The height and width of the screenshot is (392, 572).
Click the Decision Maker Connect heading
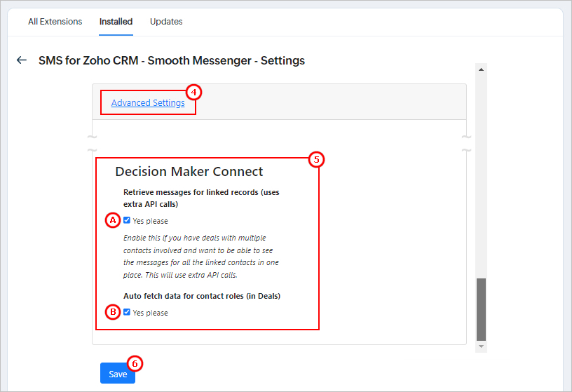pyautogui.click(x=189, y=172)
